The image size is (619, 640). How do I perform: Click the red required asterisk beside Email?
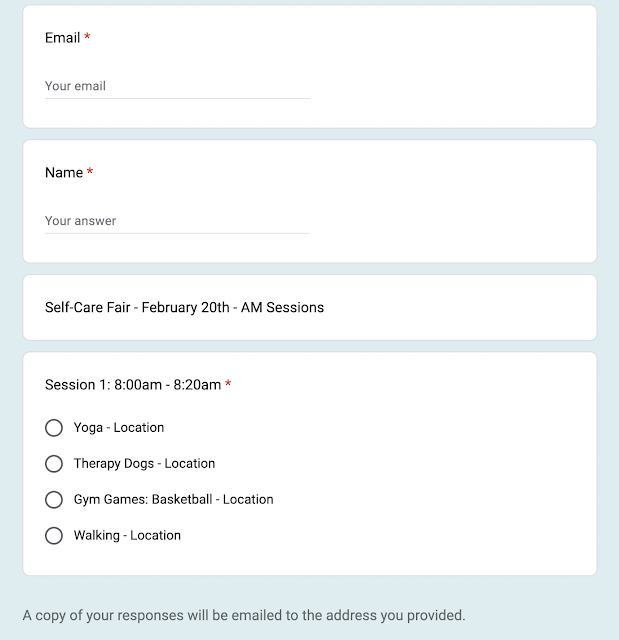[87, 38]
